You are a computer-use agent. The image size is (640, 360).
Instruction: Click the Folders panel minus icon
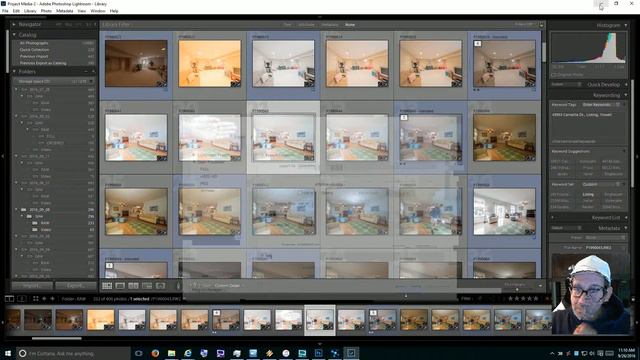click(86, 71)
